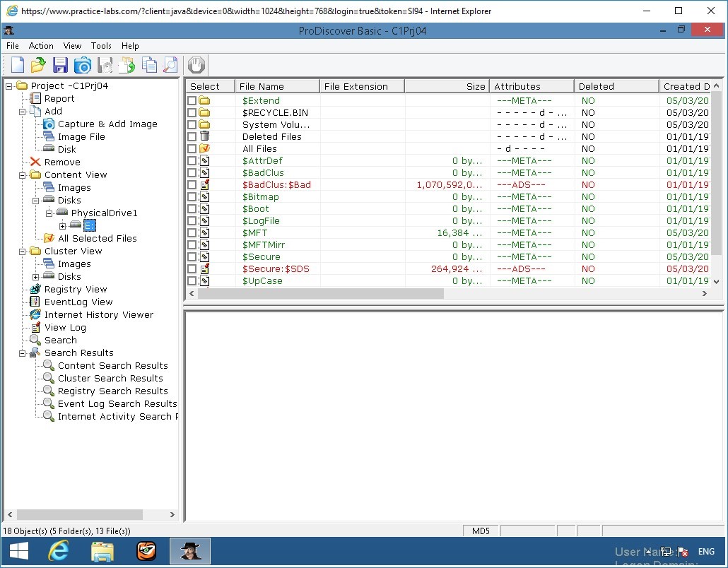
Task: Collapse the Cluster View node
Action: coord(23,252)
